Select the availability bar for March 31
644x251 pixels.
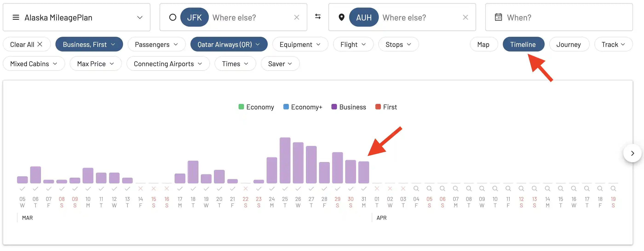(364, 173)
